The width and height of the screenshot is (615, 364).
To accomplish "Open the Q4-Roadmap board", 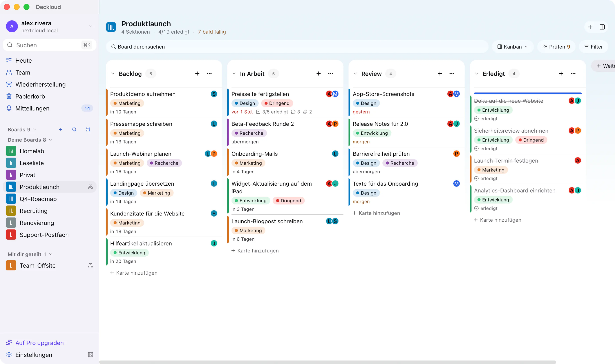I will coord(49,199).
